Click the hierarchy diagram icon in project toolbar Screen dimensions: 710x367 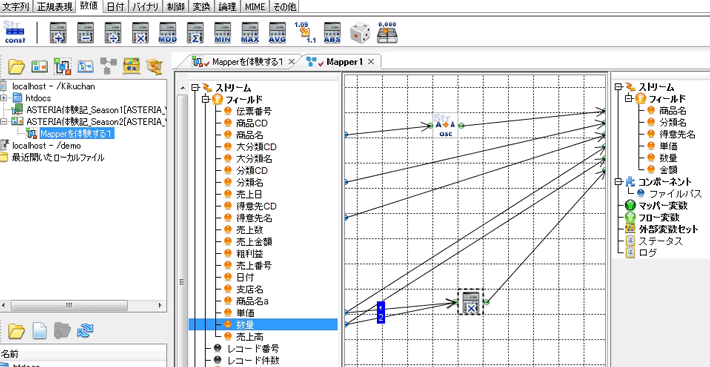coord(109,66)
